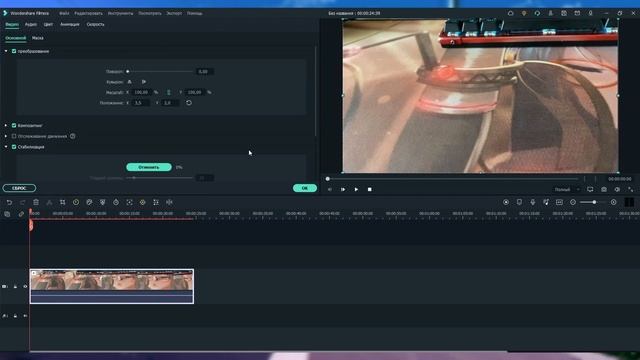The height and width of the screenshot is (360, 640).
Task: Flip the clip horizontally with the flip icon
Action: (130, 82)
